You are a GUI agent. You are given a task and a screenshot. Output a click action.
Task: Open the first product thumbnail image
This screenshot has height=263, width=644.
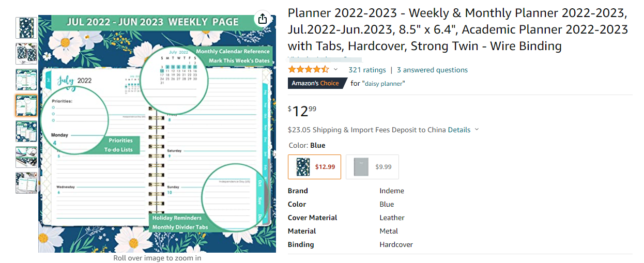point(26,28)
